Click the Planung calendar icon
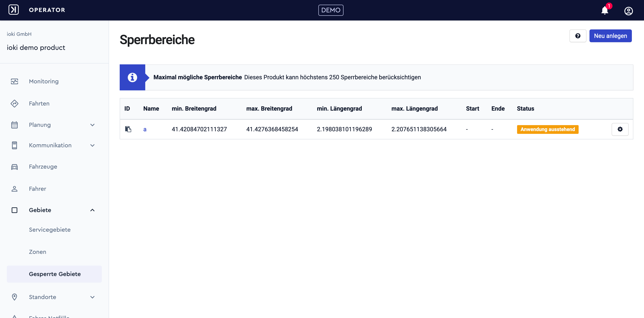Screen dimensions: 644x318 point(14,125)
